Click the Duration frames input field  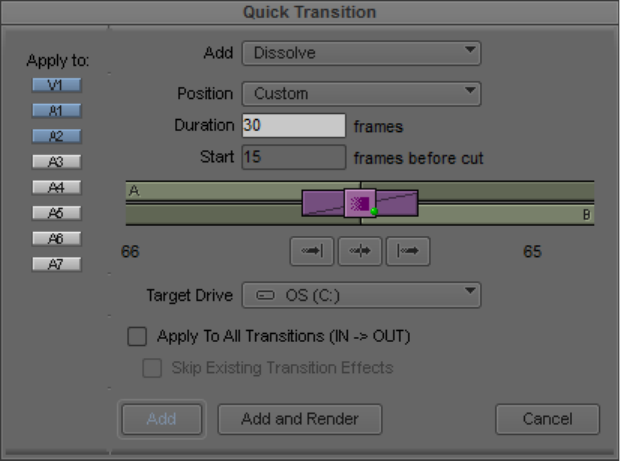[294, 126]
